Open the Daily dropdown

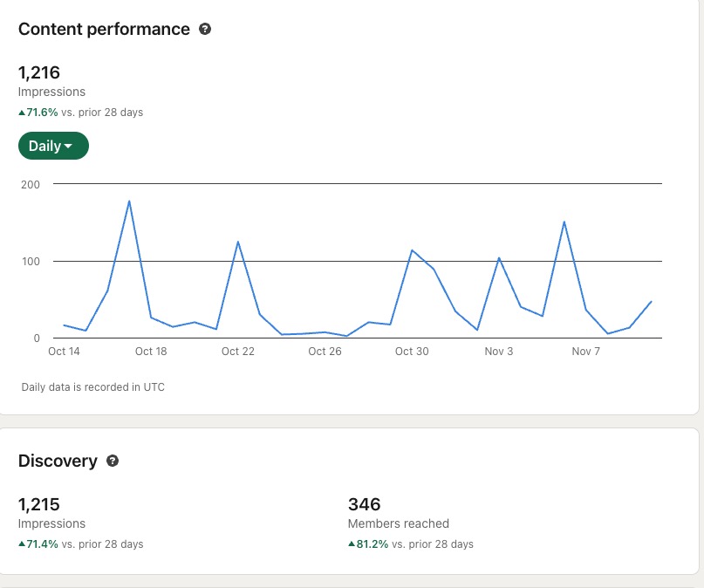pyautogui.click(x=52, y=146)
